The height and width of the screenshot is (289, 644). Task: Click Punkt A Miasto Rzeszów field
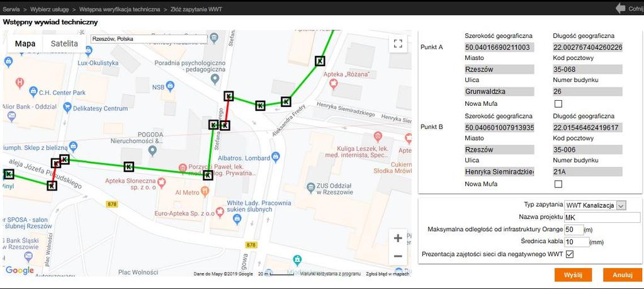click(x=499, y=69)
